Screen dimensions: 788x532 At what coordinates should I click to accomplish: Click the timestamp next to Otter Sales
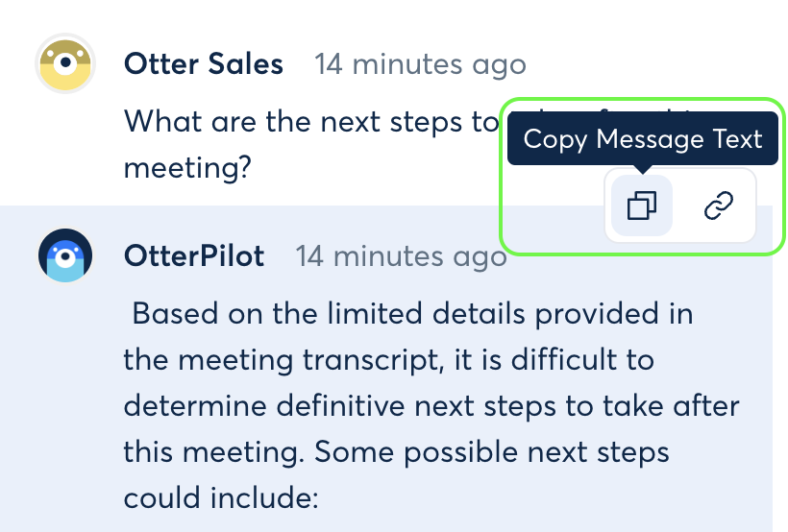point(420,64)
